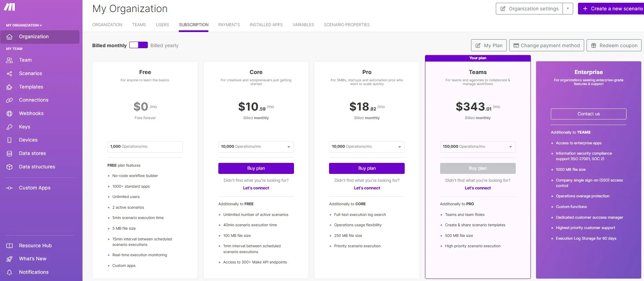Click Contact us on Enterprise plan

(589, 114)
